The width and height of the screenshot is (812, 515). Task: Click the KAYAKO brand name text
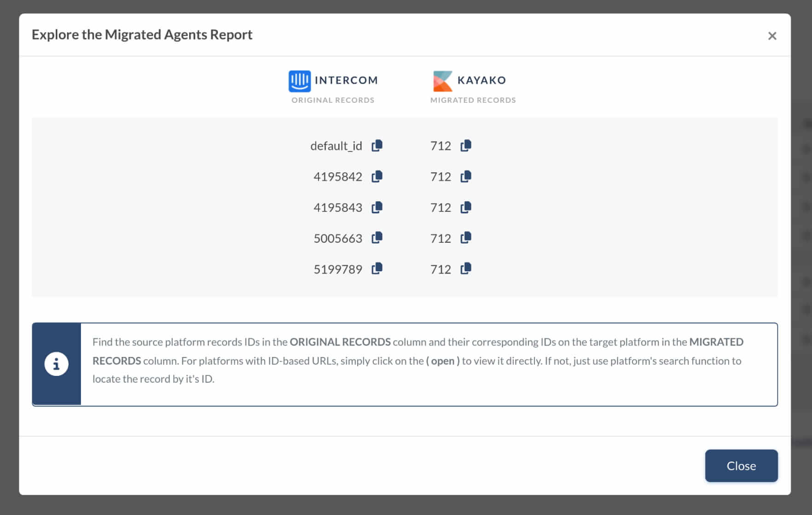481,80
